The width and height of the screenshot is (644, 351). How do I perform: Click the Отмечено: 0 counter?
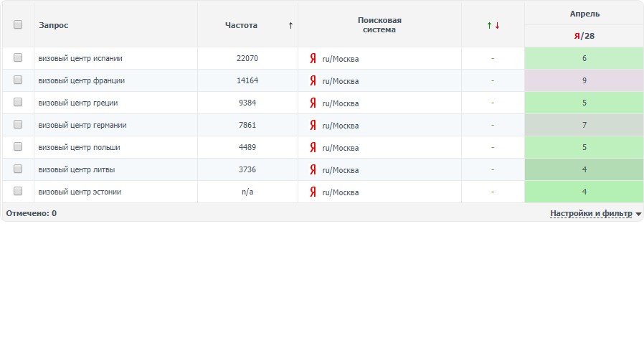coord(32,213)
